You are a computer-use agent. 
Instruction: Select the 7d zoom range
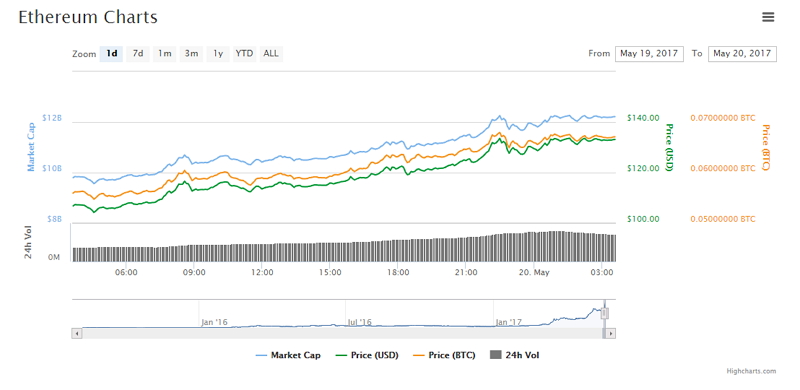click(x=138, y=54)
